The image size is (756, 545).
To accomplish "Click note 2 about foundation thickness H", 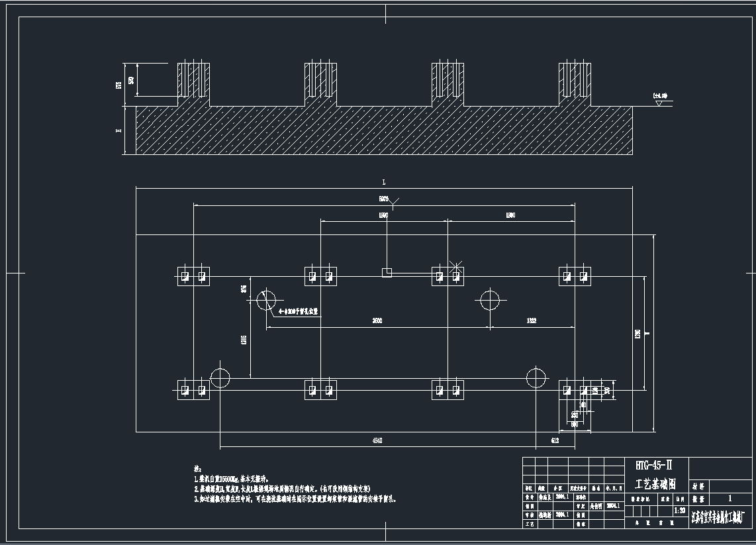I will point(282,489).
